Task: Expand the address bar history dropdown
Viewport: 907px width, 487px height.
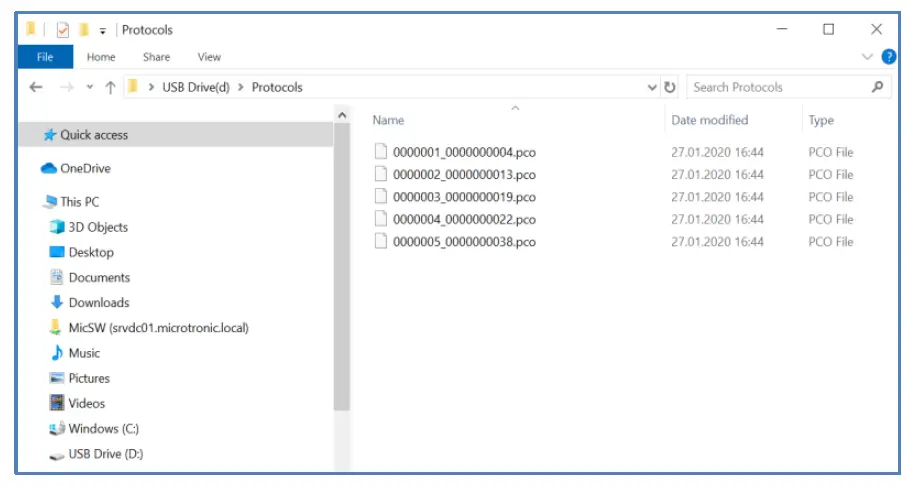Action: (x=652, y=87)
